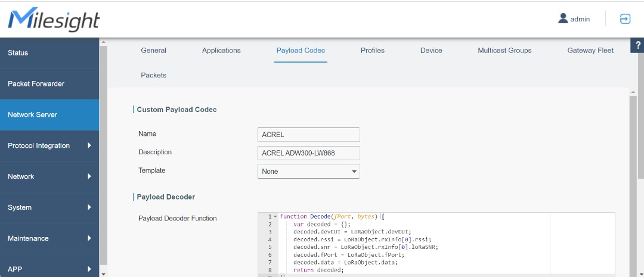The height and width of the screenshot is (277, 644).
Task: Click the logout icon in header
Action: (625, 19)
